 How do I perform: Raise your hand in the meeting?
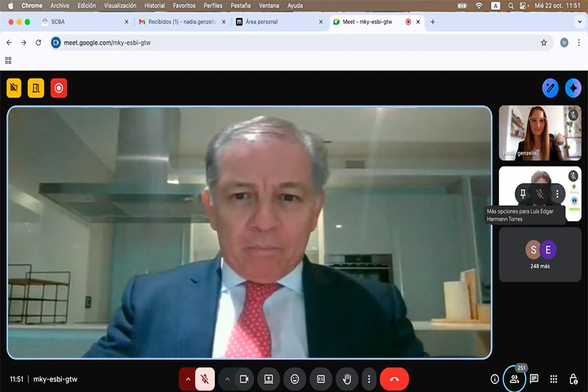pos(347,379)
